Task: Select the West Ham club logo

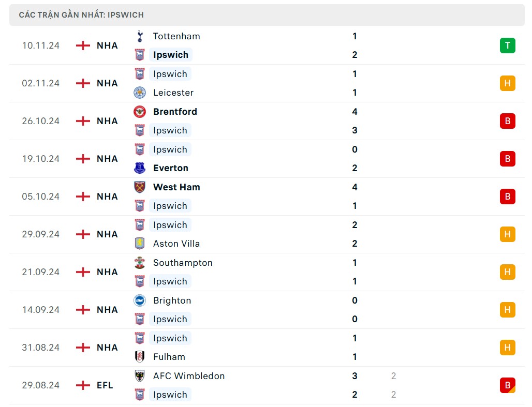Action: tap(139, 187)
